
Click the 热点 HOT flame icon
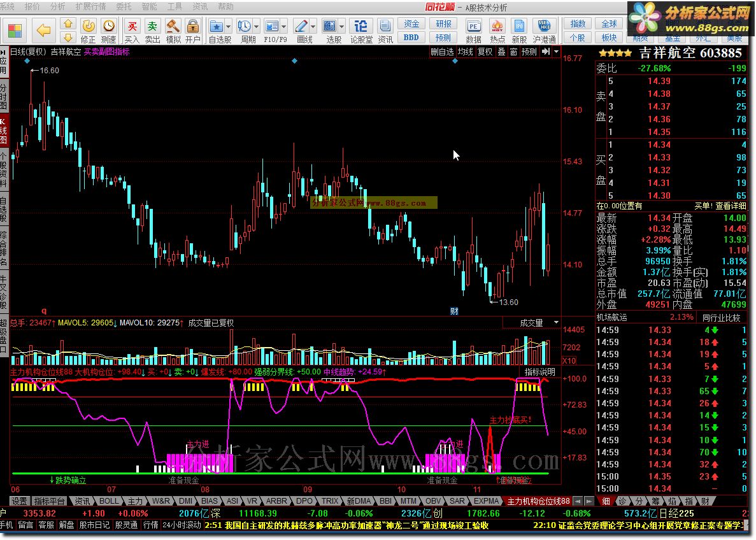pyautogui.click(x=497, y=31)
